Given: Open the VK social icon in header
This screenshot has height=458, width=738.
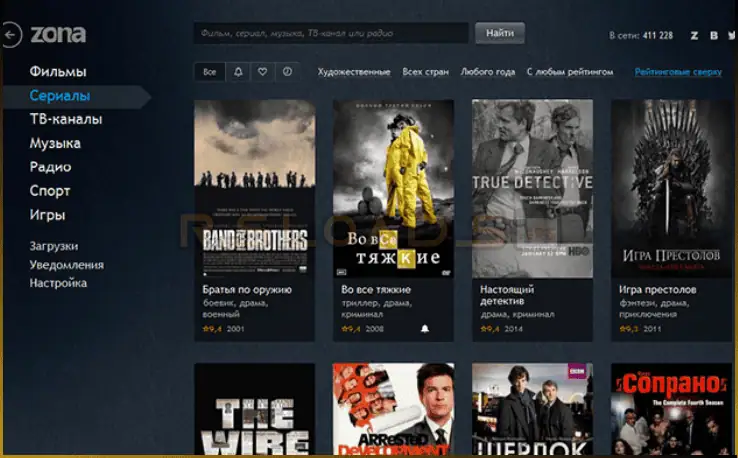Looking at the screenshot, I should point(714,35).
